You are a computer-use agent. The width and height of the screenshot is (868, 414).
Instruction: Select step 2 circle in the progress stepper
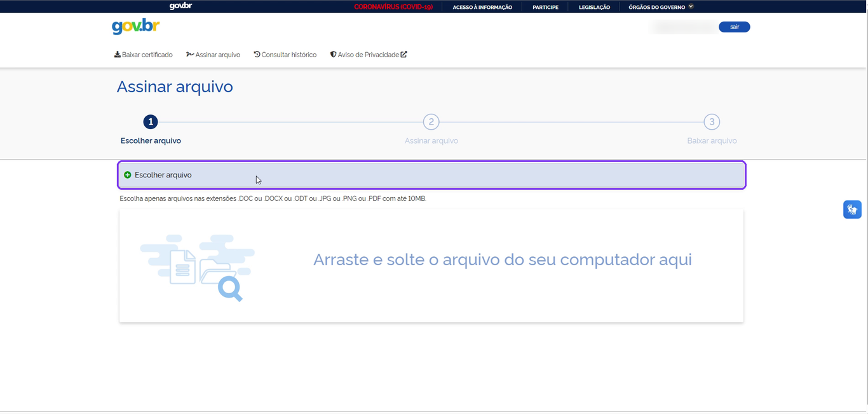click(431, 121)
